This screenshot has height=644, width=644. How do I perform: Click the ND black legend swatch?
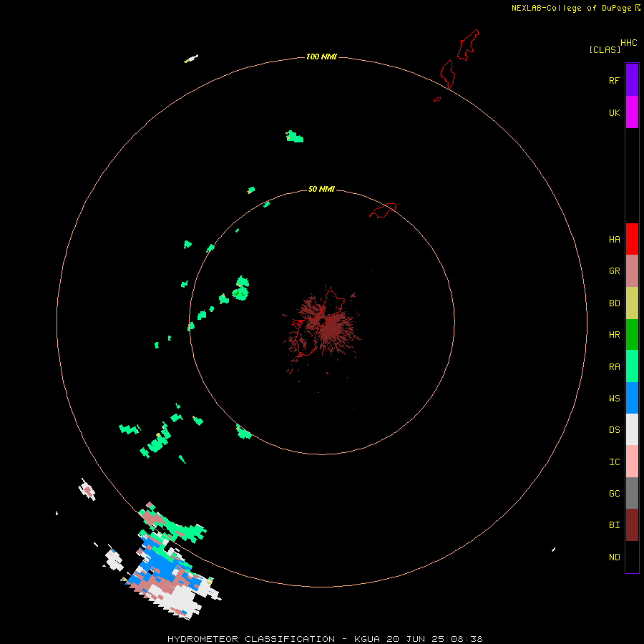tap(632, 557)
